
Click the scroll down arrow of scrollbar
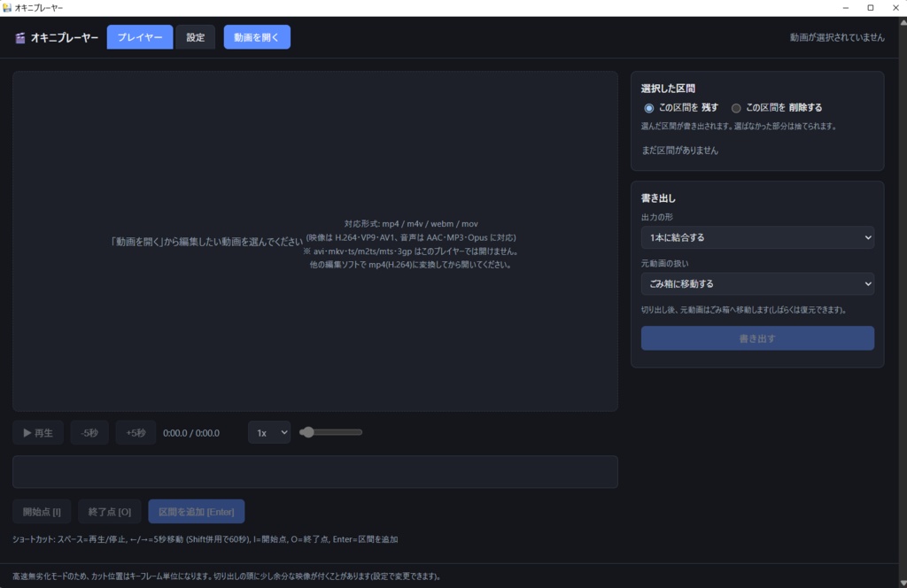click(x=903, y=583)
